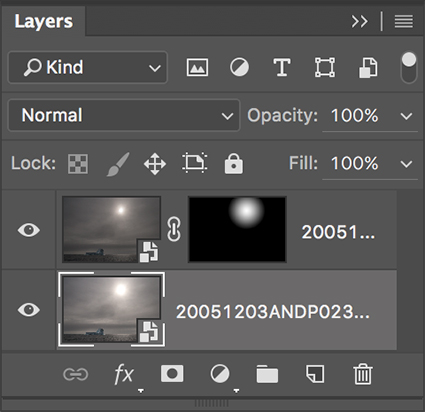Filter layers by pixel image kind
The width and height of the screenshot is (425, 412).
point(197,68)
